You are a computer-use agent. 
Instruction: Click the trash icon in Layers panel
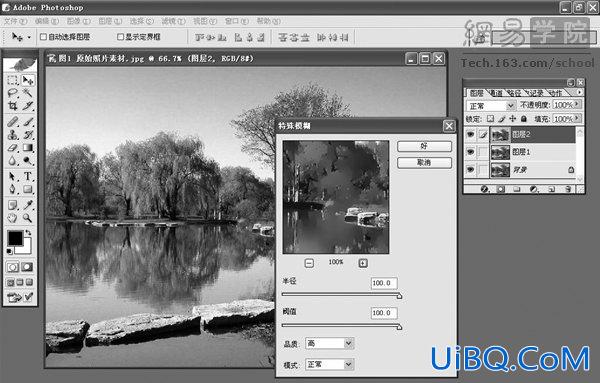[568, 189]
